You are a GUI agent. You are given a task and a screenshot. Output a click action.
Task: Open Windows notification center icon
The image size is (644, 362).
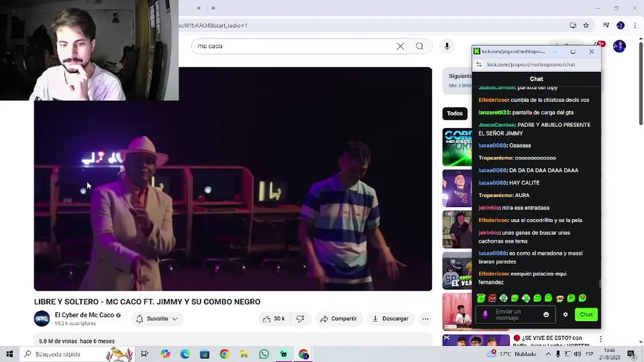631,354
